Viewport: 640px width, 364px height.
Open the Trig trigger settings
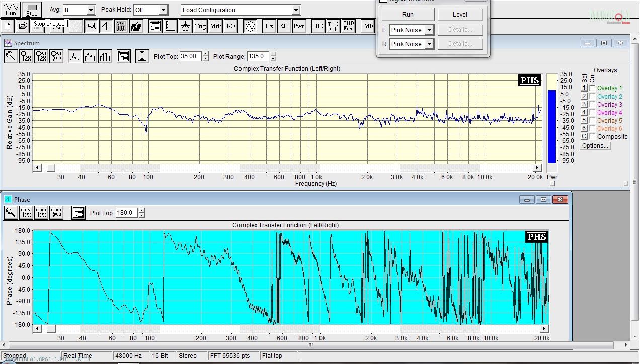[200, 26]
